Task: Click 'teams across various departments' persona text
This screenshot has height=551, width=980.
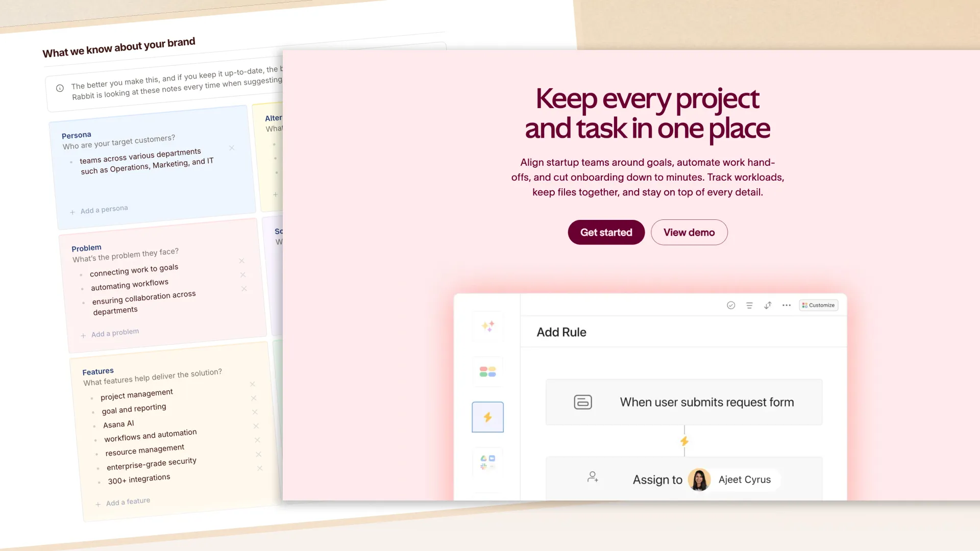Action: [146, 162]
